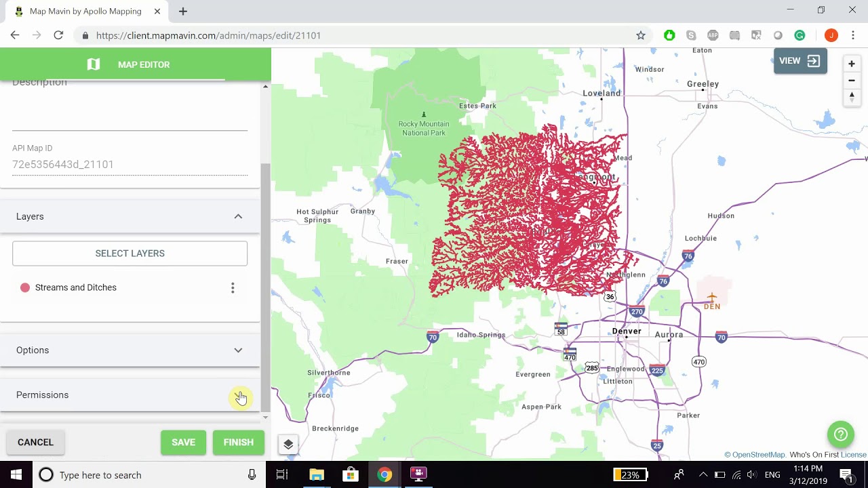Image resolution: width=868 pixels, height=488 pixels.
Task: Collapse the Layers section chevron
Action: point(238,216)
